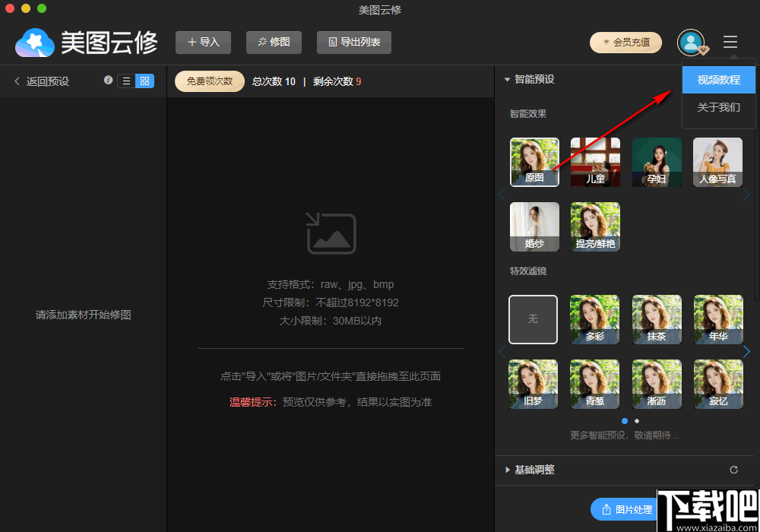Open the user account avatar
The width and height of the screenshot is (760, 532).
pos(691,42)
